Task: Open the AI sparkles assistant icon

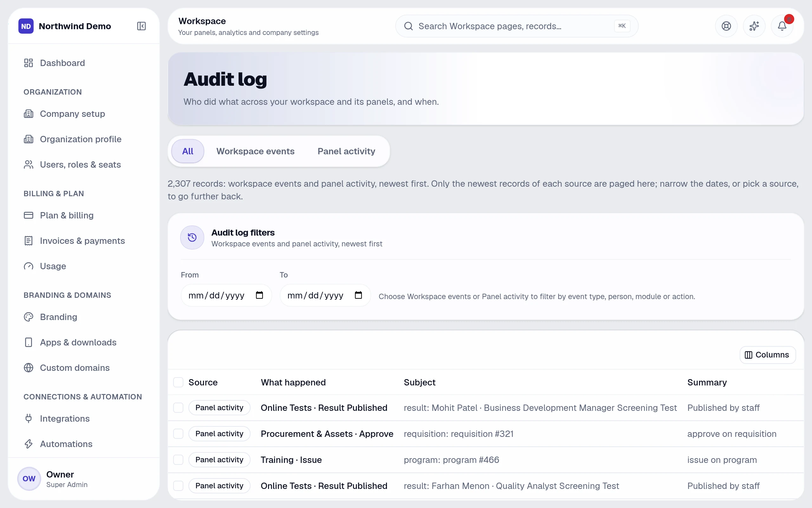Action: pos(754,26)
